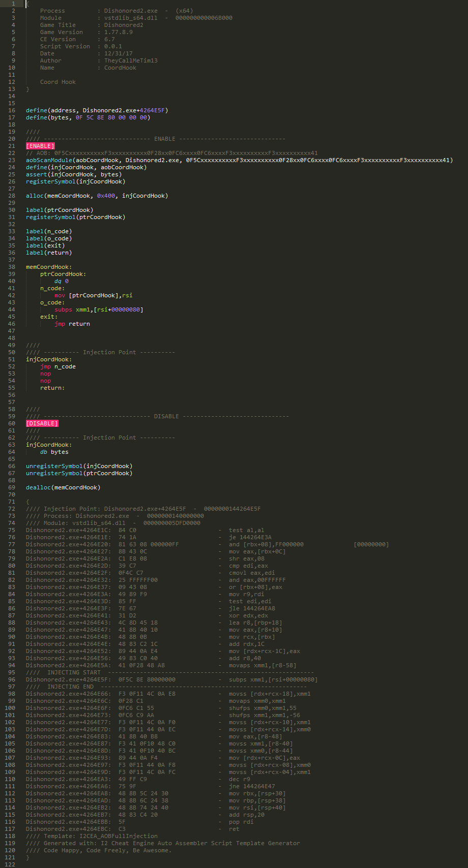Click the 'unregisterSymbol(ptrCoordHook)' line
Screen dimensions: 468x868
[x=79, y=473]
